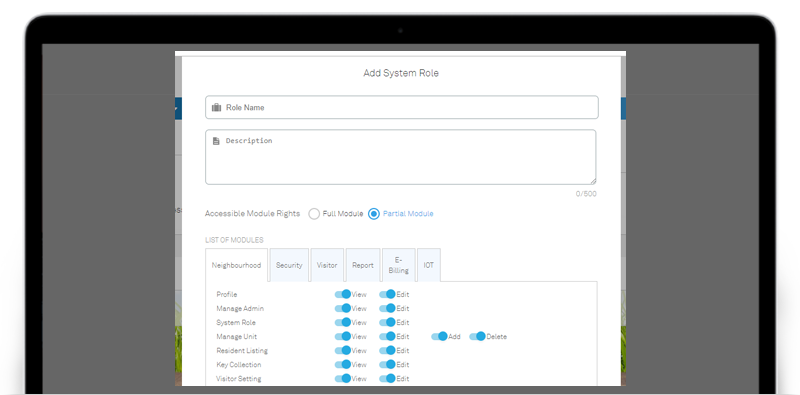
Task: Click the Manage Admin module label
Action: (240, 308)
